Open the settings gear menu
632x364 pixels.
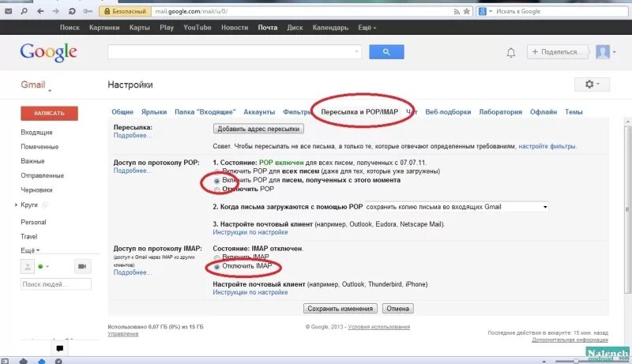click(x=592, y=84)
